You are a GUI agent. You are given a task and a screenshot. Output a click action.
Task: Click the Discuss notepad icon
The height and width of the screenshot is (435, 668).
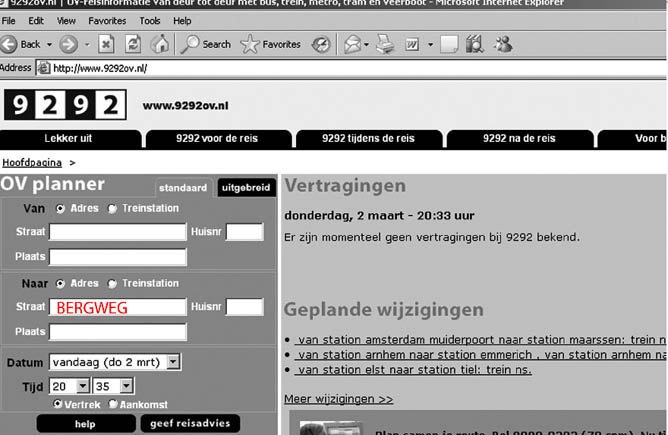coord(449,44)
